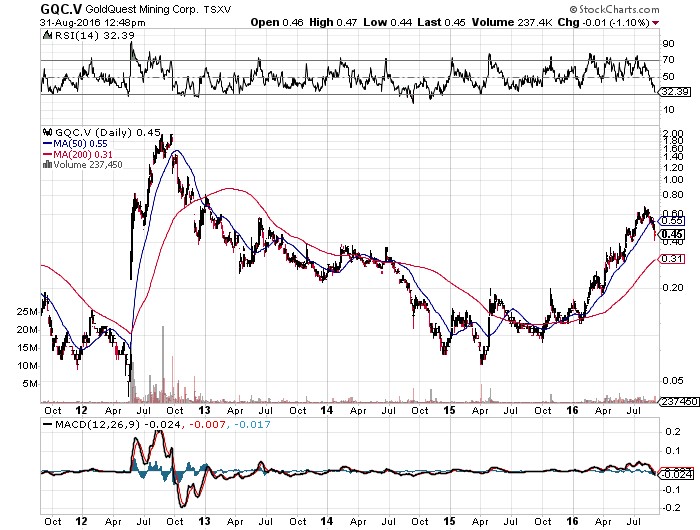Screen dimensions: 700x530
Task: Click the red down-triangle change indicator
Action: point(655,23)
